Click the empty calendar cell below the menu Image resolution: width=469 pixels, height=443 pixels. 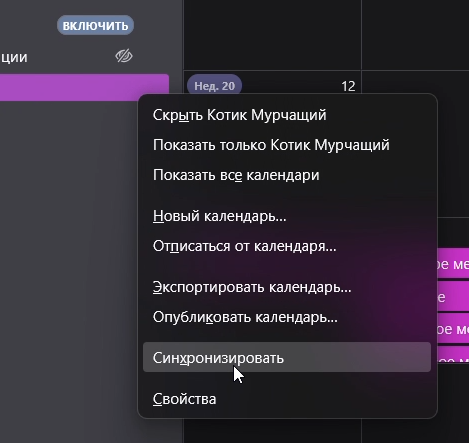272,431
